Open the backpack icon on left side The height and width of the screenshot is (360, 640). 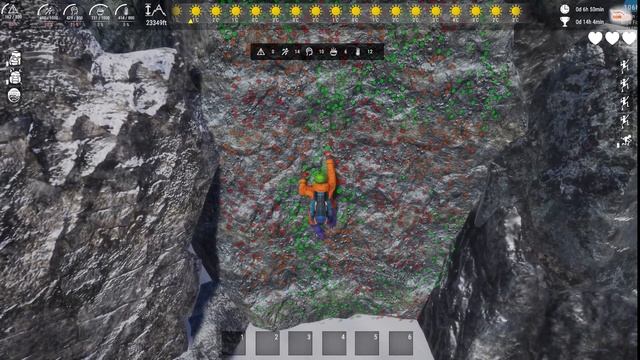14,58
